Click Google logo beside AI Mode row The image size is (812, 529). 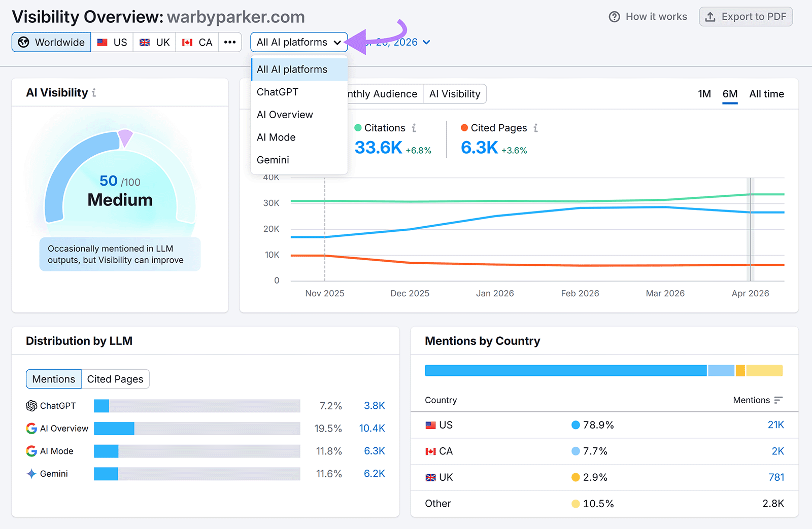[x=31, y=451]
